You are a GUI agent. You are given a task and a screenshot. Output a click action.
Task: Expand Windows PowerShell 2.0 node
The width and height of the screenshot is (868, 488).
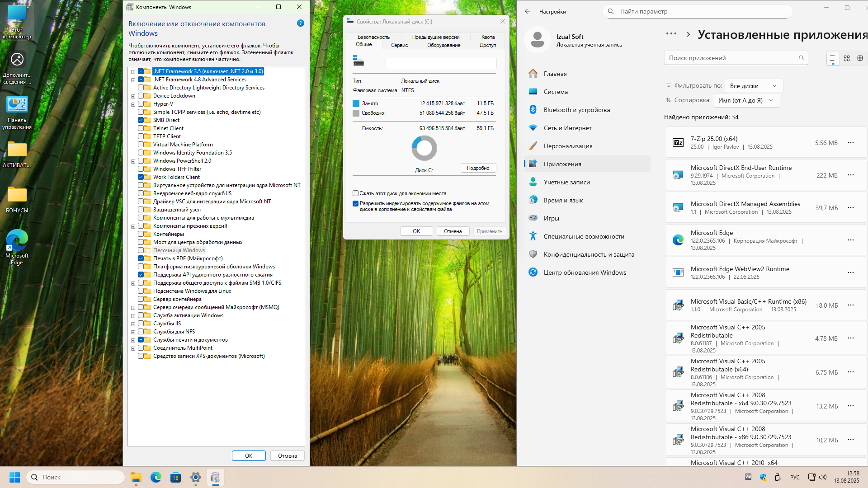pos(133,161)
